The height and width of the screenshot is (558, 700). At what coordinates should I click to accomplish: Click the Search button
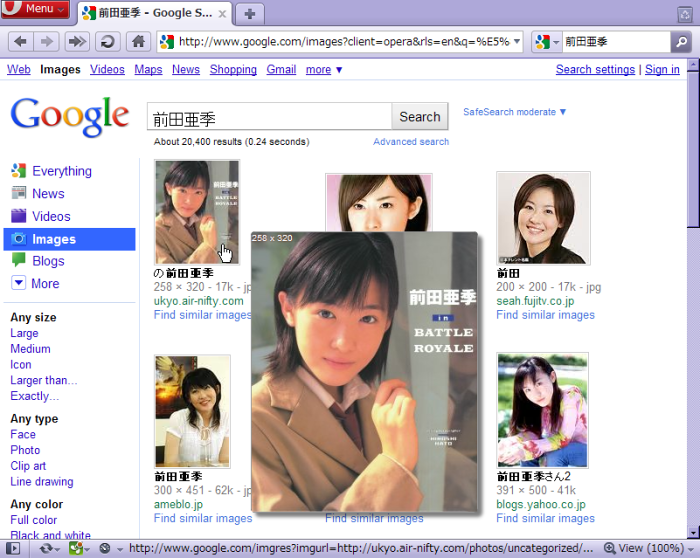pyautogui.click(x=420, y=117)
